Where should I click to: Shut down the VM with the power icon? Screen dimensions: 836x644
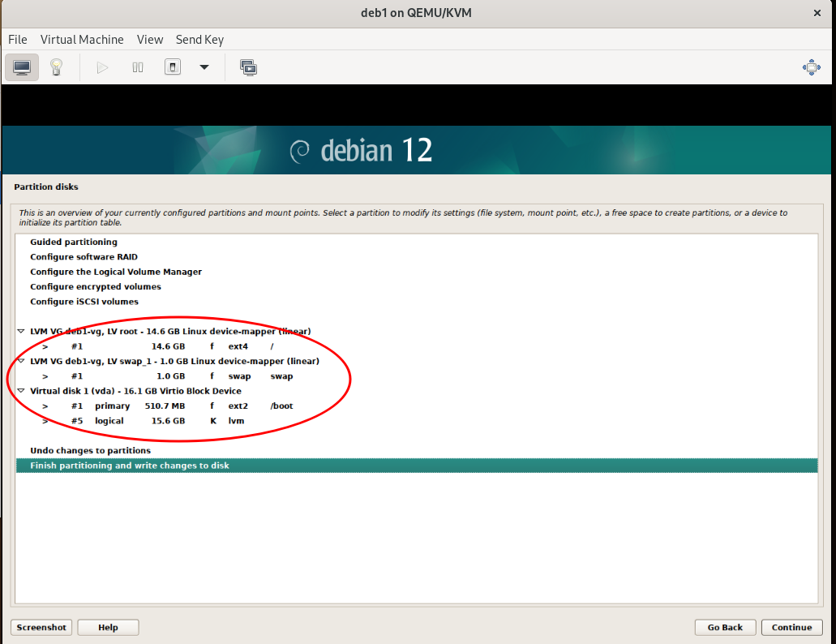(172, 67)
